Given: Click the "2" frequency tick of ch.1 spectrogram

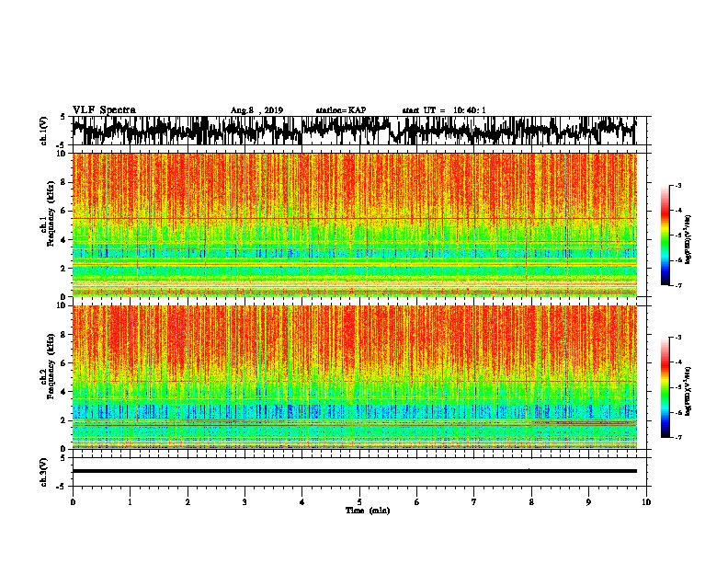Looking at the screenshot, I should tap(65, 268).
